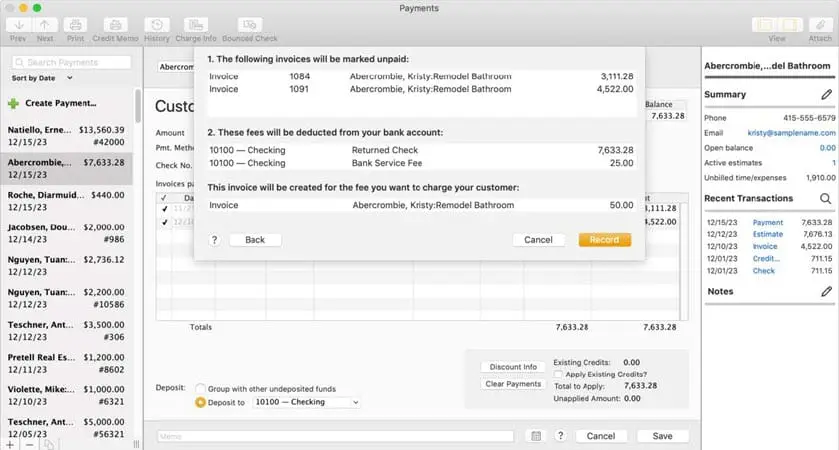This screenshot has width=839, height=450.
Task: Toggle first invoice row checkmark
Action: coord(164,209)
